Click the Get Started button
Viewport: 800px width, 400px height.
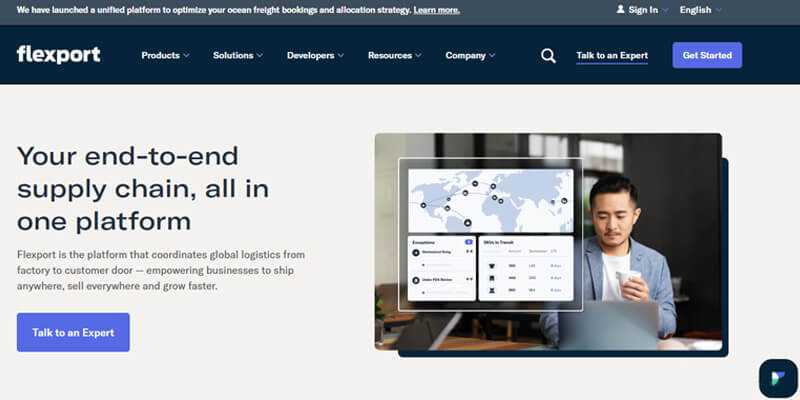707,55
